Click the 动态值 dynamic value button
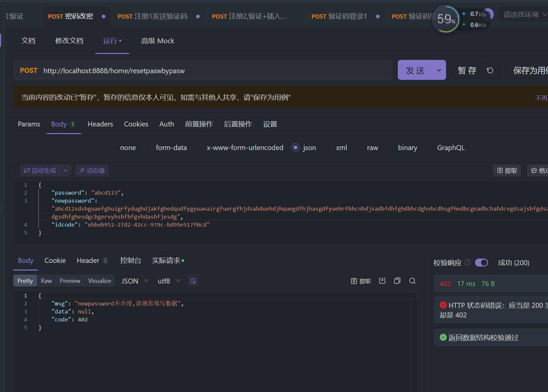The image size is (548, 392). 92,170
